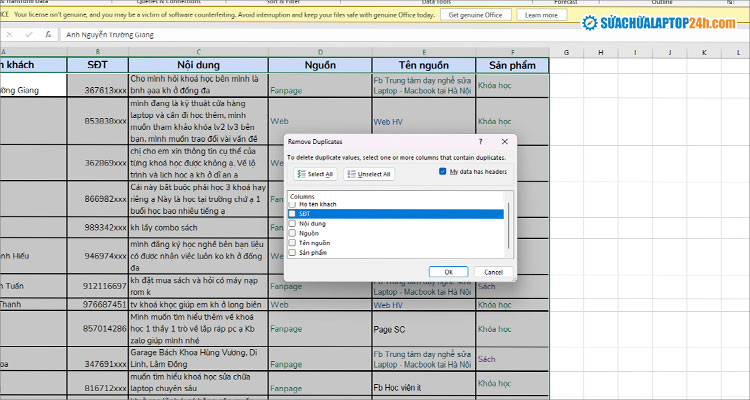Screen dimensions: 750x400
Task: Select column B header
Action: click(x=98, y=52)
